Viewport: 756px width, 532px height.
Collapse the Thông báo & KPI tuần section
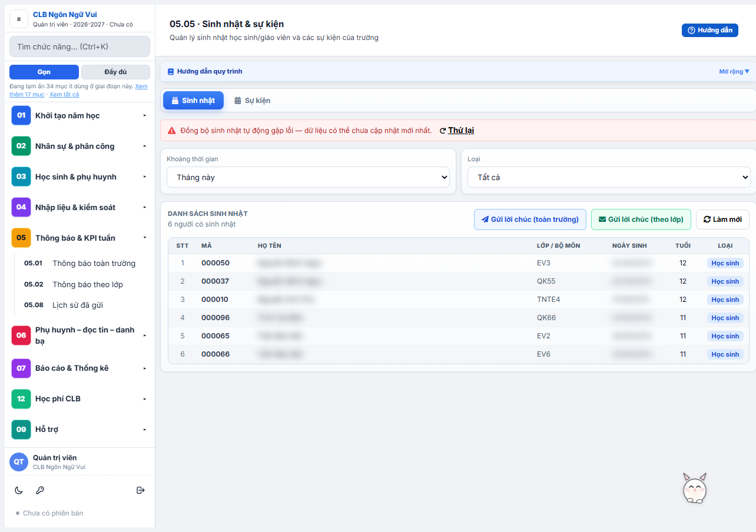[79, 238]
